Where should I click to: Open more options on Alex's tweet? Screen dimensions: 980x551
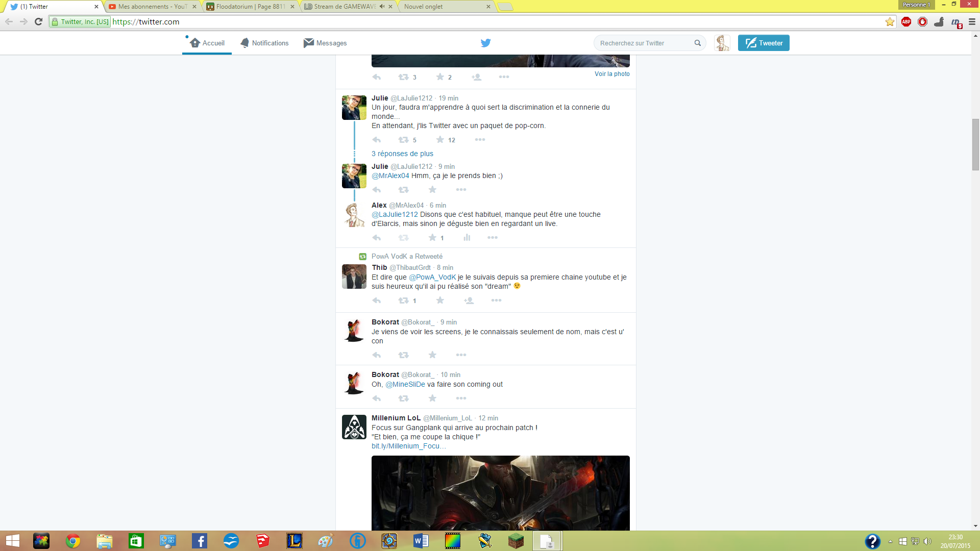(492, 238)
